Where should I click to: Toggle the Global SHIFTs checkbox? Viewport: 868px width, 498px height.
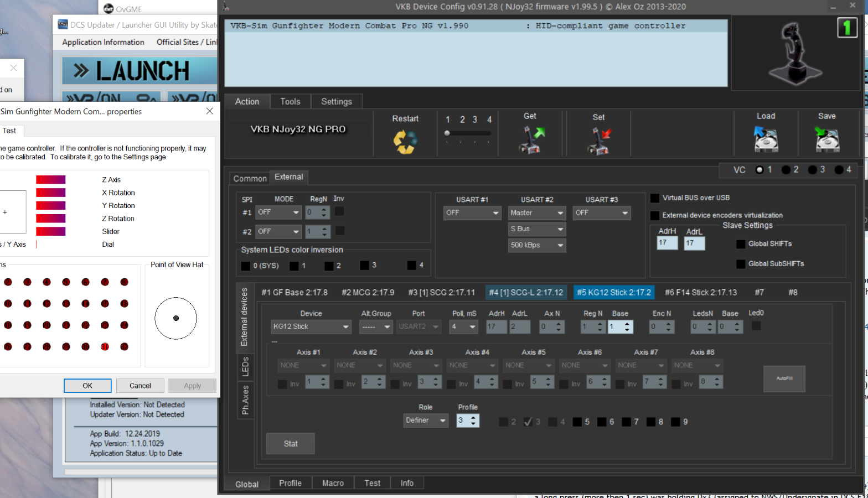pyautogui.click(x=741, y=244)
